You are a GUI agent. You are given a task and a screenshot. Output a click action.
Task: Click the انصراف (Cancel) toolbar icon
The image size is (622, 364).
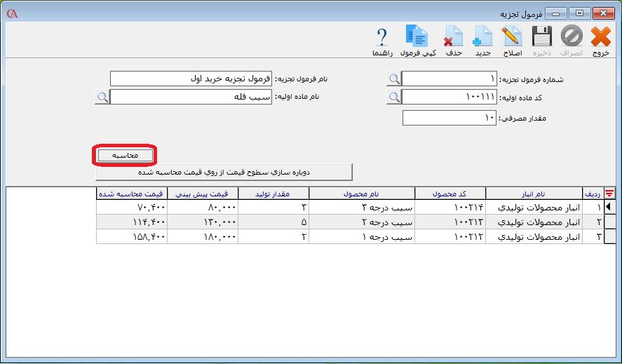point(572,37)
